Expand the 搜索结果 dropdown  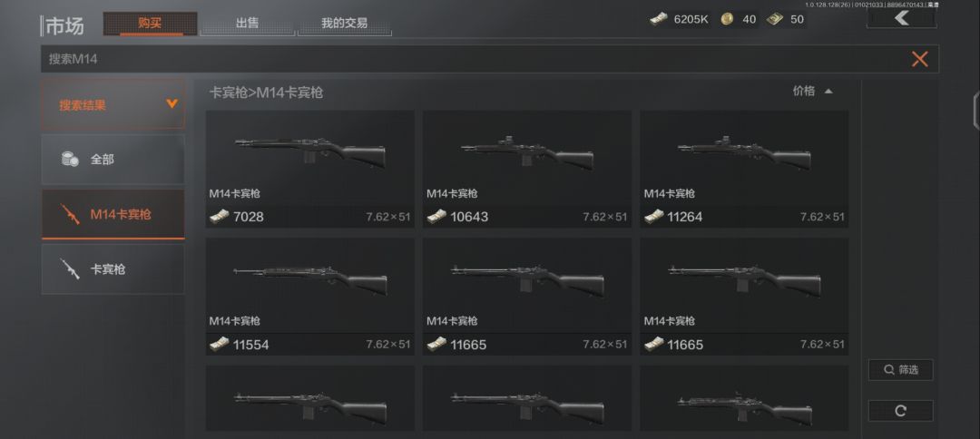pos(113,104)
